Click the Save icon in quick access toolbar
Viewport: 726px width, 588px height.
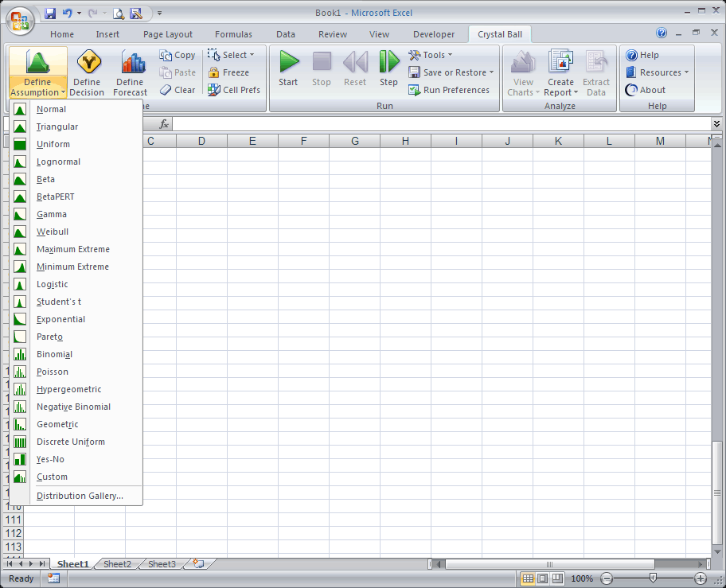(x=50, y=14)
